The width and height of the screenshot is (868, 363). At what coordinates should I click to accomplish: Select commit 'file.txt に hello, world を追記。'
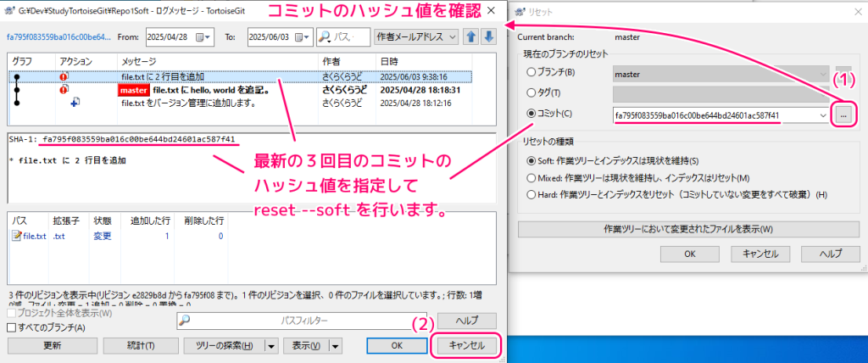211,90
